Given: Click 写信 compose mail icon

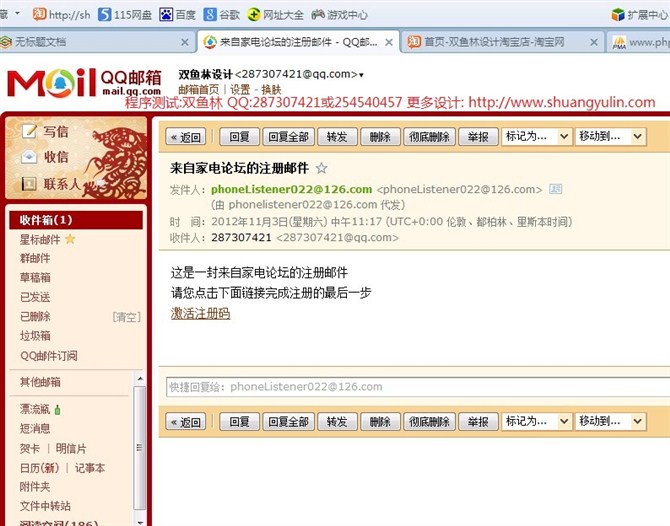Looking at the screenshot, I should [x=29, y=131].
